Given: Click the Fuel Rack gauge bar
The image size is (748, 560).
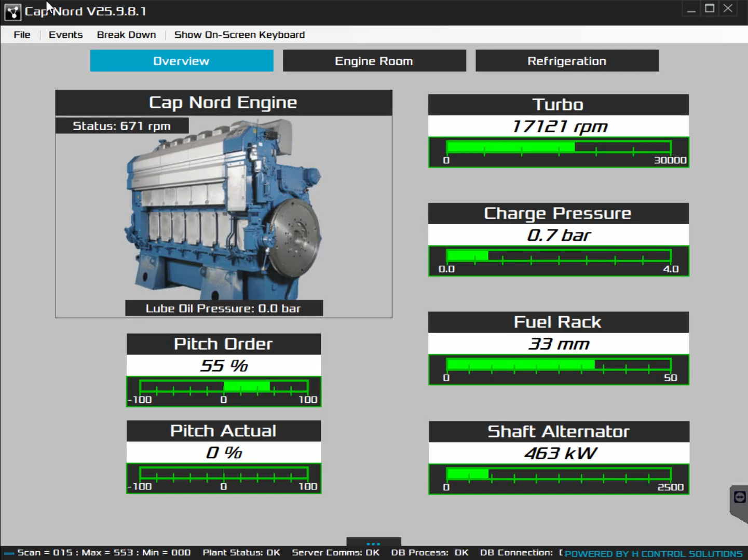Looking at the screenshot, I should (x=559, y=365).
